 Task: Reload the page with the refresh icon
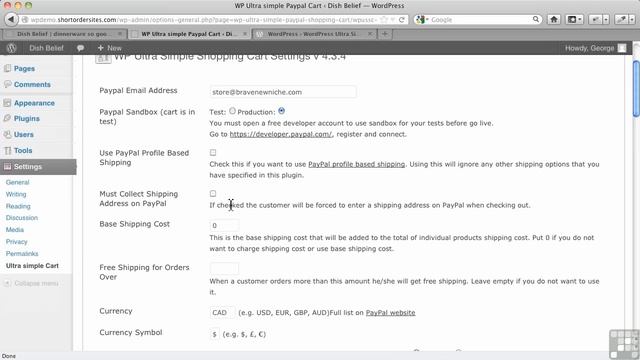coord(402,20)
